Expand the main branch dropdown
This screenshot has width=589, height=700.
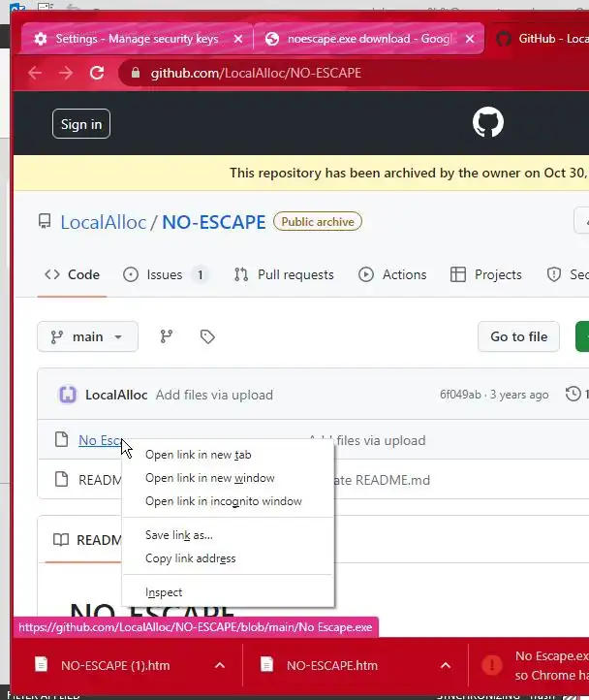point(87,336)
